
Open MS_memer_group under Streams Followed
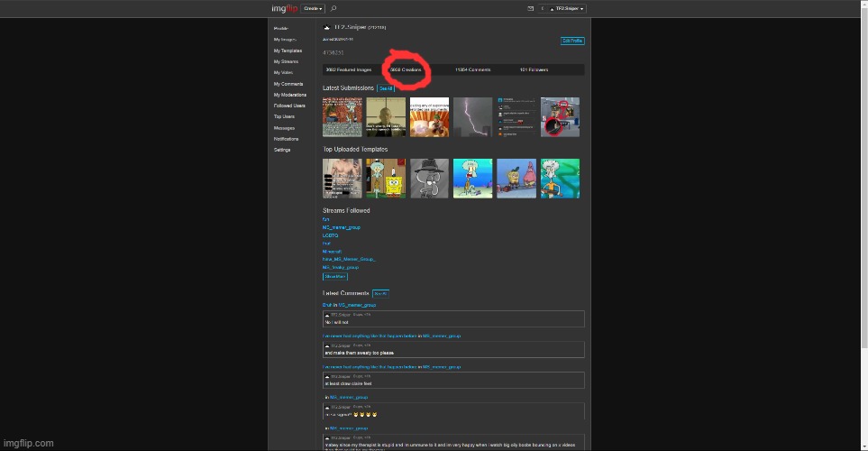[x=342, y=227]
